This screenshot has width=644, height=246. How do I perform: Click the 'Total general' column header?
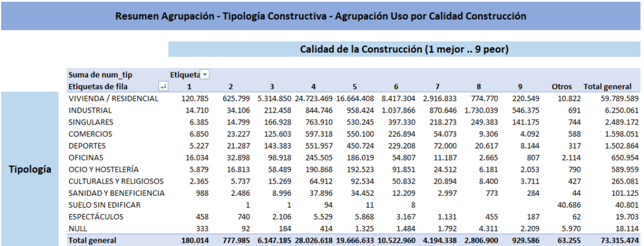[x=607, y=87]
